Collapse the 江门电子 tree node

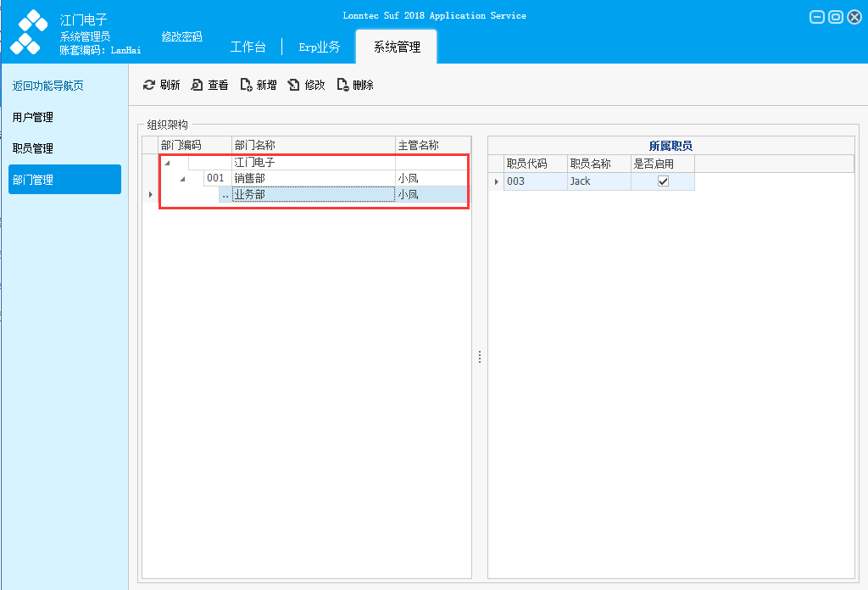point(167,163)
